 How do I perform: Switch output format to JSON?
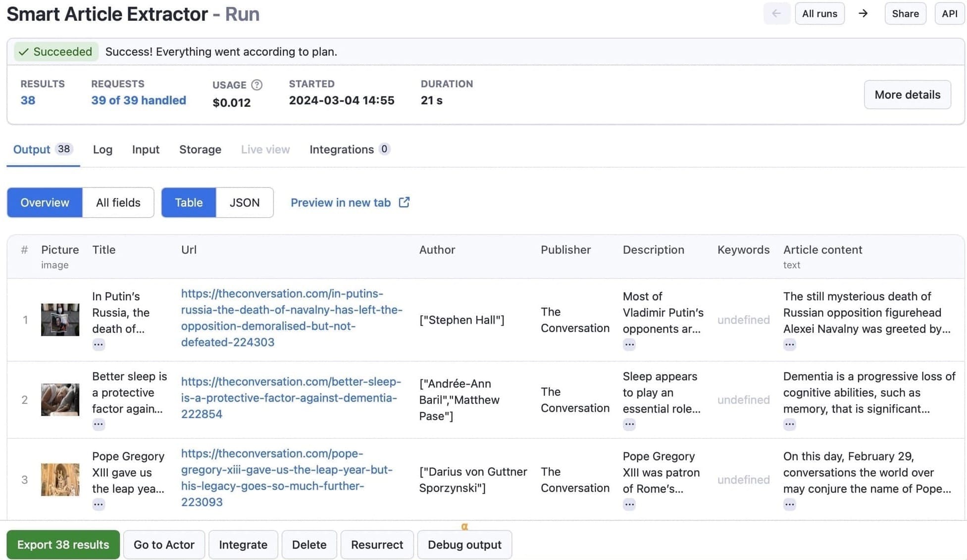point(244,202)
